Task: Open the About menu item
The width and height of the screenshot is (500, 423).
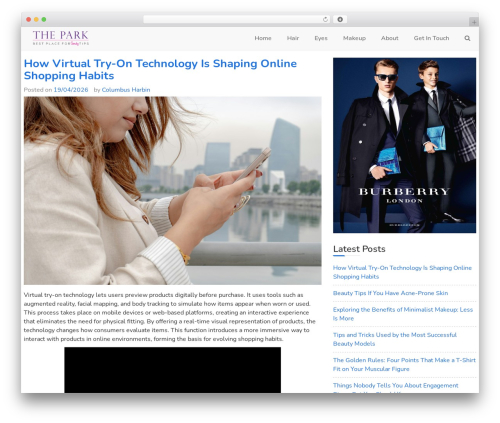Action: coord(390,38)
